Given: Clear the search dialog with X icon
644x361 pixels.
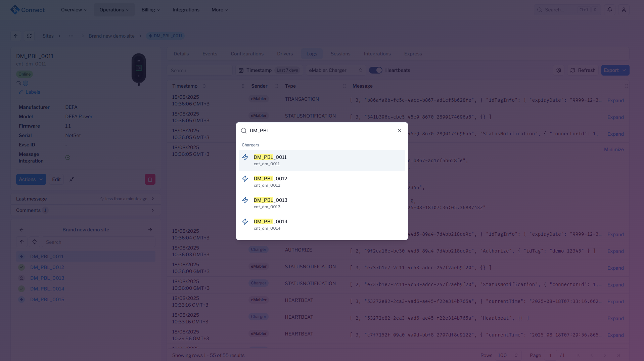Looking at the screenshot, I should point(400,131).
